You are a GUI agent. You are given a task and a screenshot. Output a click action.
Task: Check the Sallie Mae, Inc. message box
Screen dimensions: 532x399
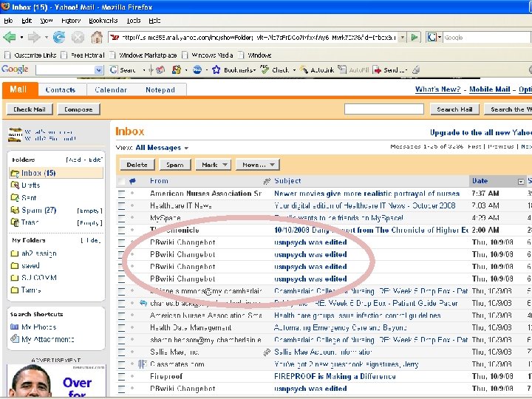(121, 352)
